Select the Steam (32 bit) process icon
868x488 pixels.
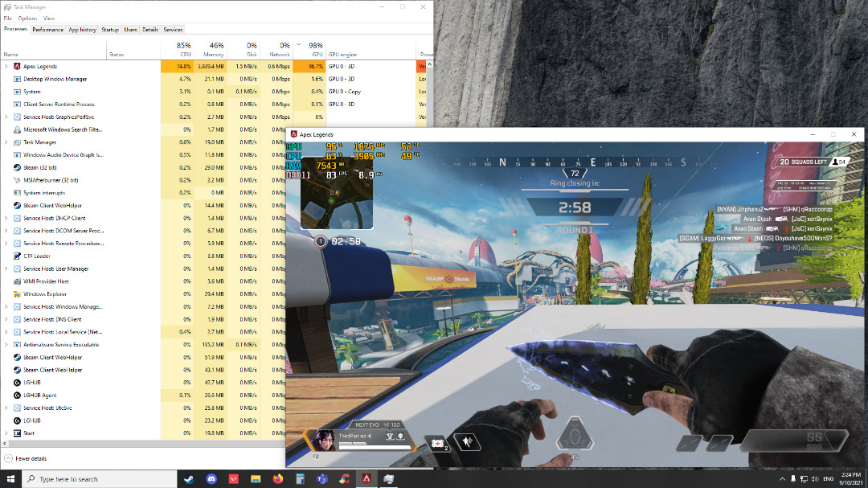tap(17, 167)
